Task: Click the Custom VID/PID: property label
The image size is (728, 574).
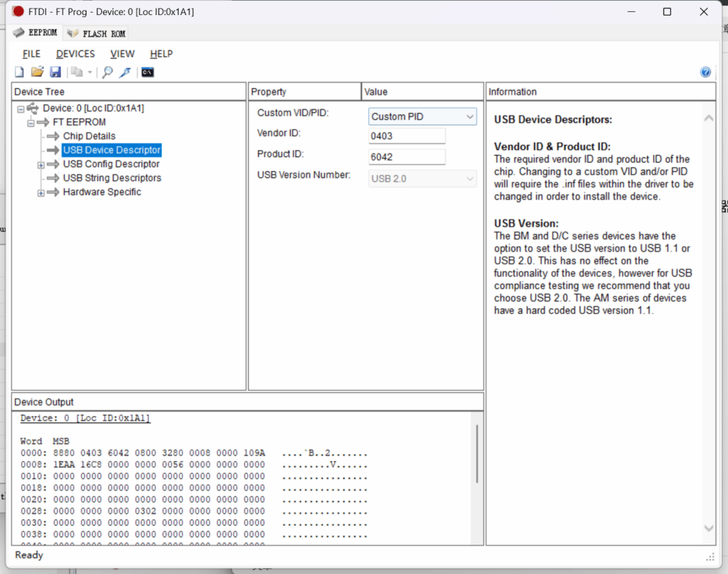Action: (x=292, y=113)
